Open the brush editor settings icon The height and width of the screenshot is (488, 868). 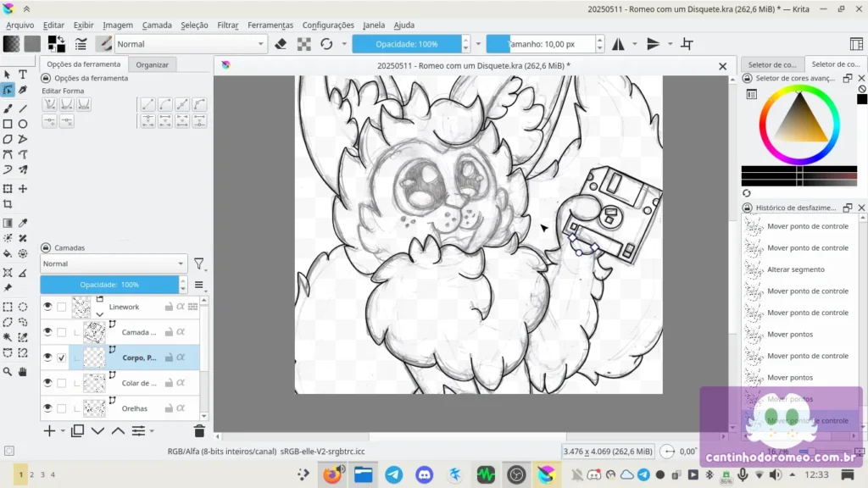point(81,44)
